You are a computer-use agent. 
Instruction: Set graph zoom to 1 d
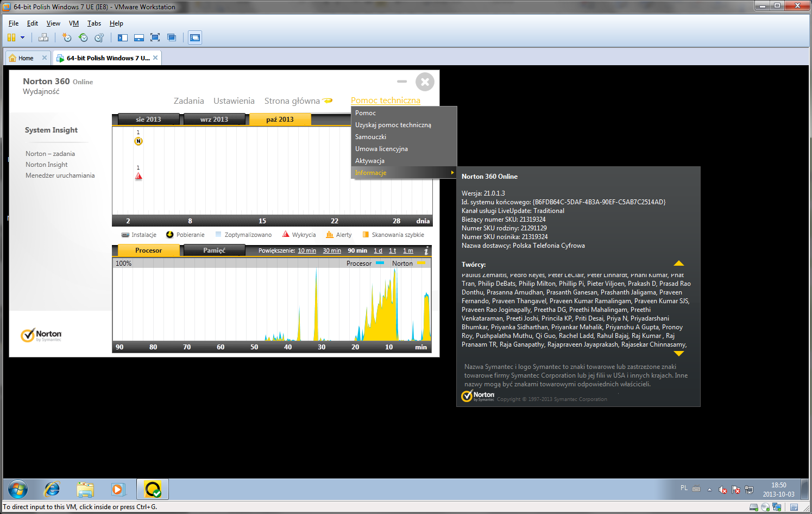pyautogui.click(x=378, y=250)
